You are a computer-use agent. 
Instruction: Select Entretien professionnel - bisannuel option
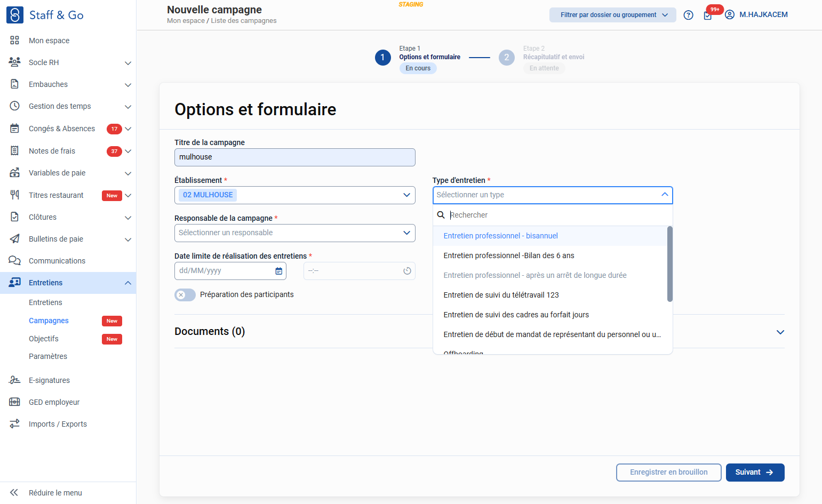point(550,236)
